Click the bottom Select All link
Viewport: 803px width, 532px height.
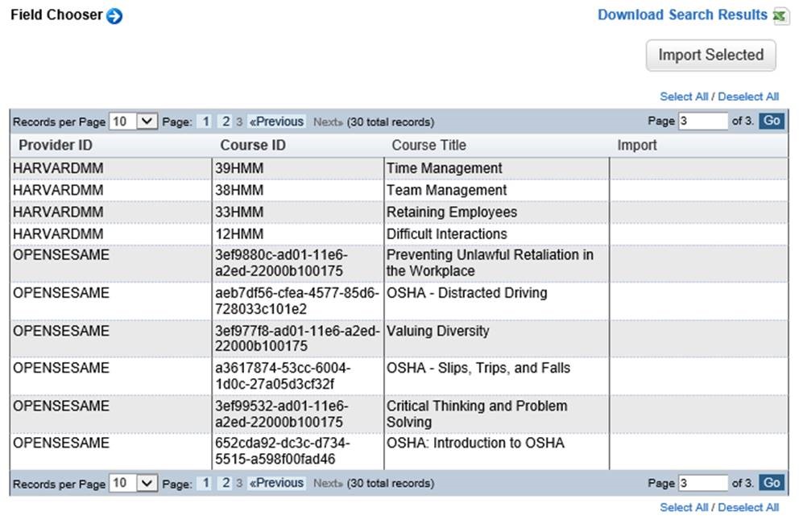coord(684,507)
